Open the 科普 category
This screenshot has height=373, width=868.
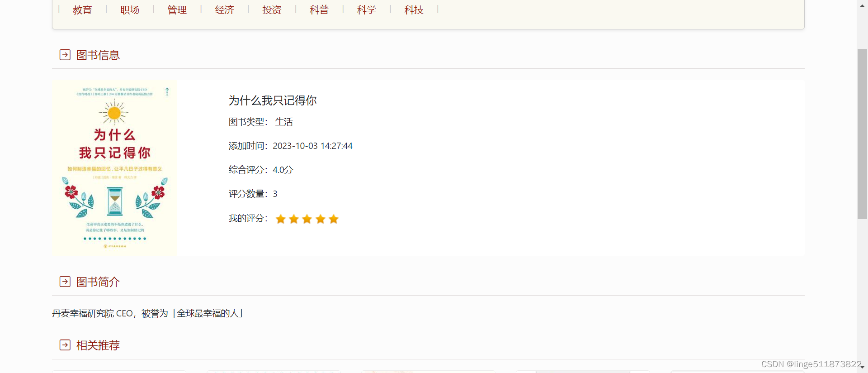pyautogui.click(x=319, y=10)
